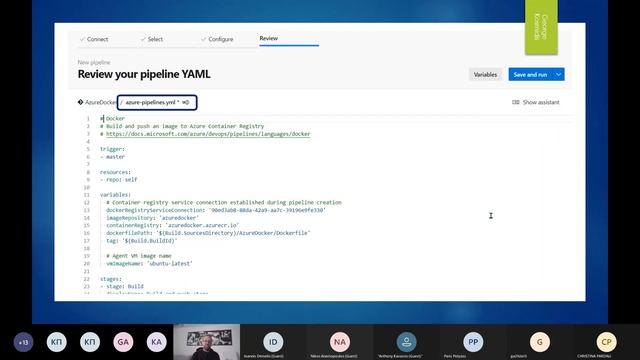Click the KA participant avatar
Image resolution: width=640 pixels, height=360 pixels.
click(156, 342)
